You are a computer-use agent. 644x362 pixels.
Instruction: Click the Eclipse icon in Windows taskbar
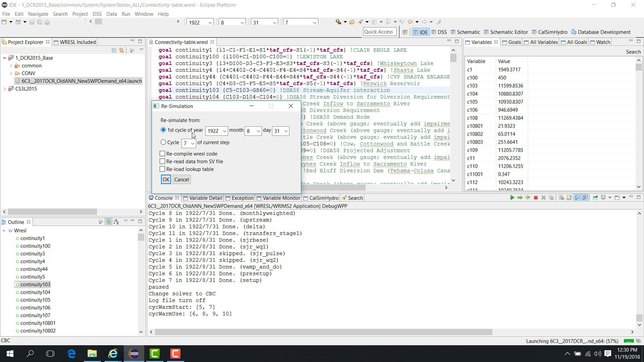click(x=134, y=354)
